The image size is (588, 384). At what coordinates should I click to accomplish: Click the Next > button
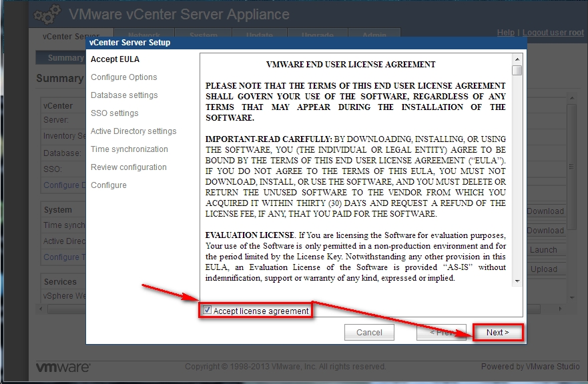tap(498, 332)
